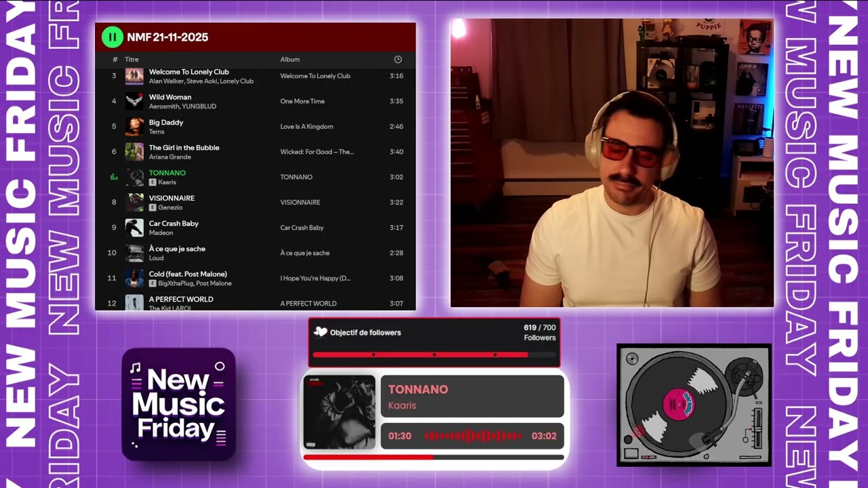Image resolution: width=868 pixels, height=488 pixels.
Task: Select the green TONNANO track title in the playlist
Action: pos(167,173)
